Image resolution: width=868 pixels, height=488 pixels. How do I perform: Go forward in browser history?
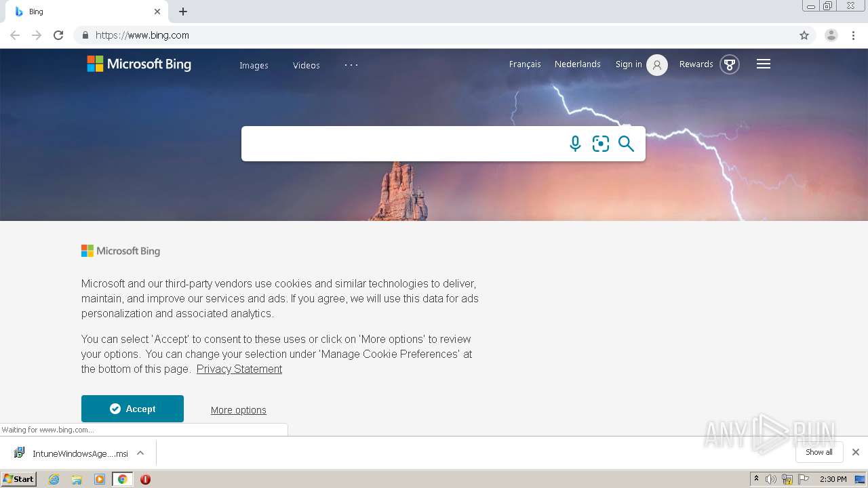[37, 35]
